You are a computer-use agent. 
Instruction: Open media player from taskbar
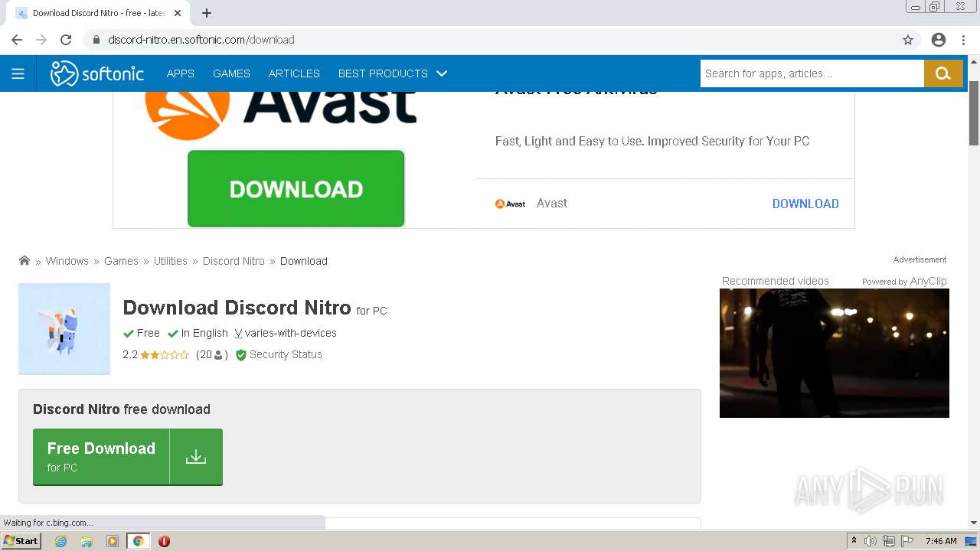tap(113, 541)
